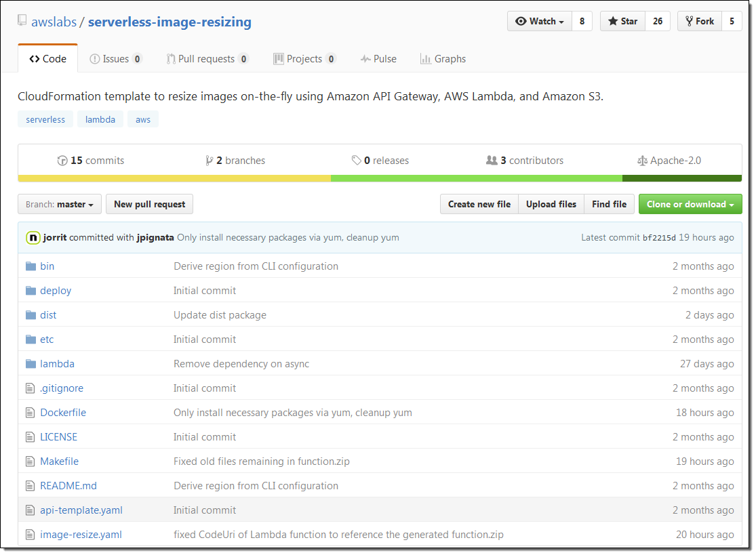Click the image-resize.yaml file icon
756x555 pixels.
pos(31,534)
